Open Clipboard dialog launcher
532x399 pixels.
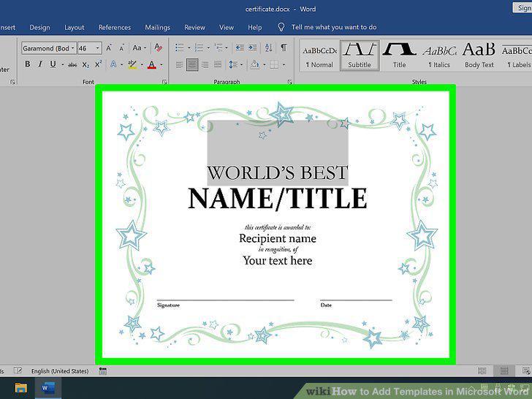[x=12, y=82]
